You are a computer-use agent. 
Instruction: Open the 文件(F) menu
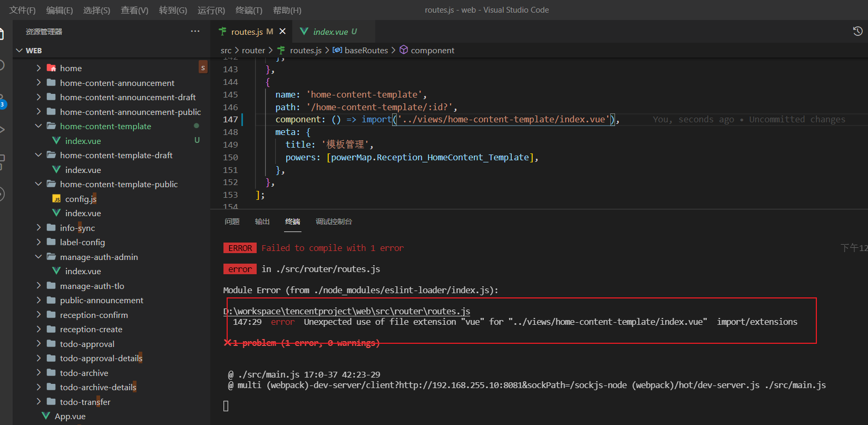[22, 10]
